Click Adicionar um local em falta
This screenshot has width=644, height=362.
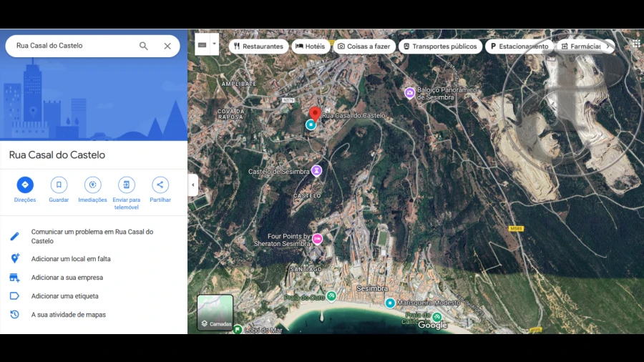(71, 259)
